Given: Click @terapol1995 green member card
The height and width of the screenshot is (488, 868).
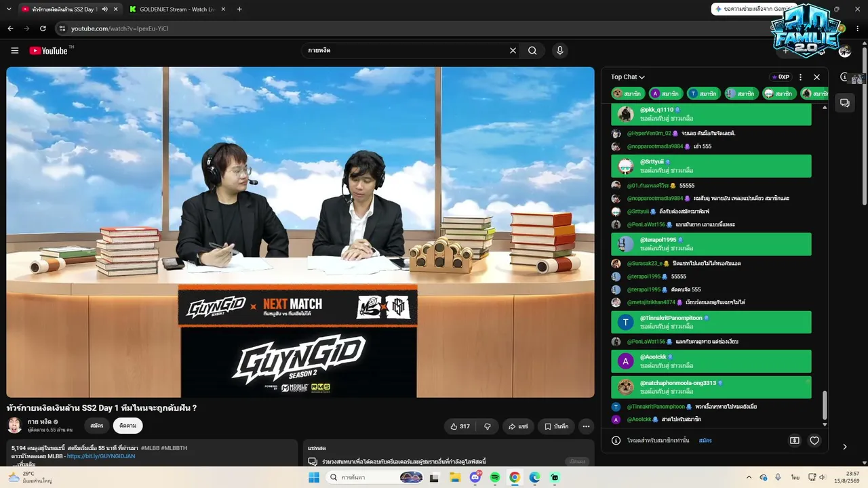Looking at the screenshot, I should point(711,244).
